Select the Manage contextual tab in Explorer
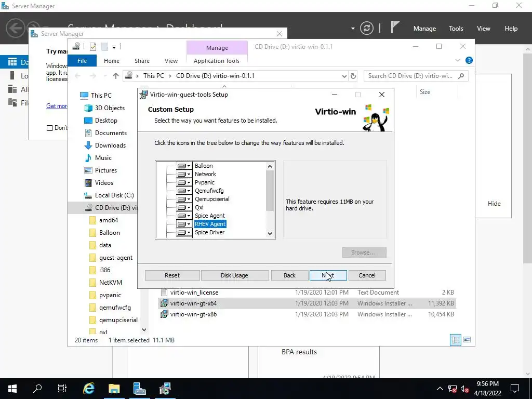This screenshot has width=532, height=399. (217, 48)
